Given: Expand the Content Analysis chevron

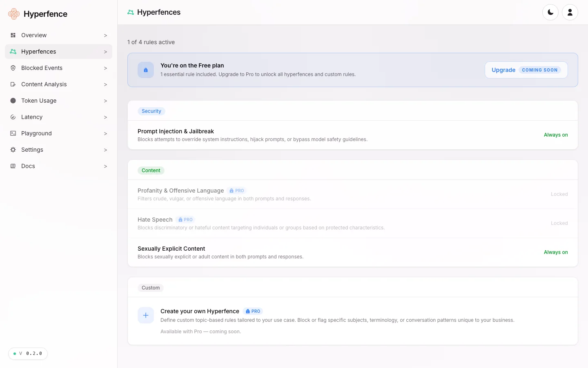Looking at the screenshot, I should 105,85.
